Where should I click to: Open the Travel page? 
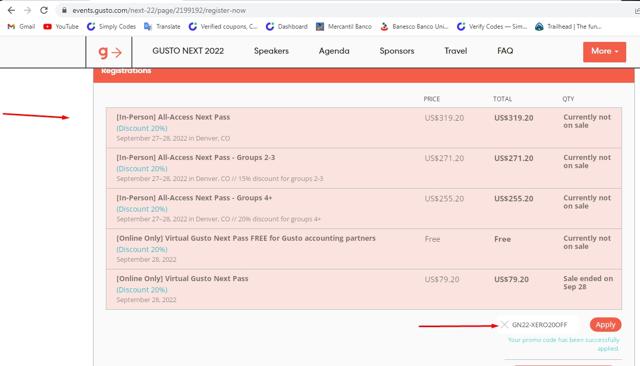(x=456, y=51)
